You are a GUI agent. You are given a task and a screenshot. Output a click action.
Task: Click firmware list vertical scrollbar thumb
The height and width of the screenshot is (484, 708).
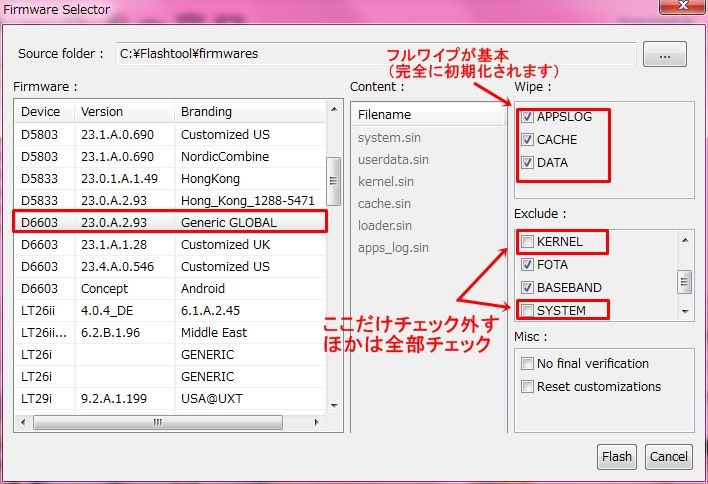334,181
